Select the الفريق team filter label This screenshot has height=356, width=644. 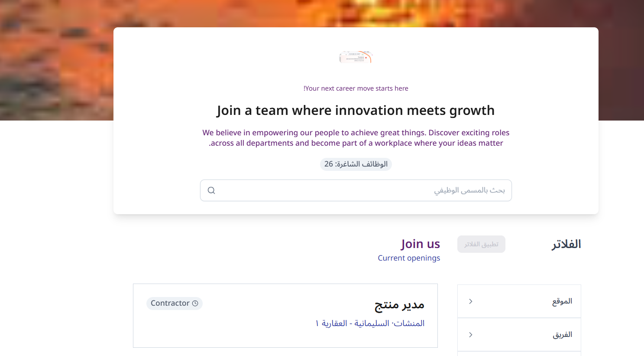pyautogui.click(x=562, y=335)
